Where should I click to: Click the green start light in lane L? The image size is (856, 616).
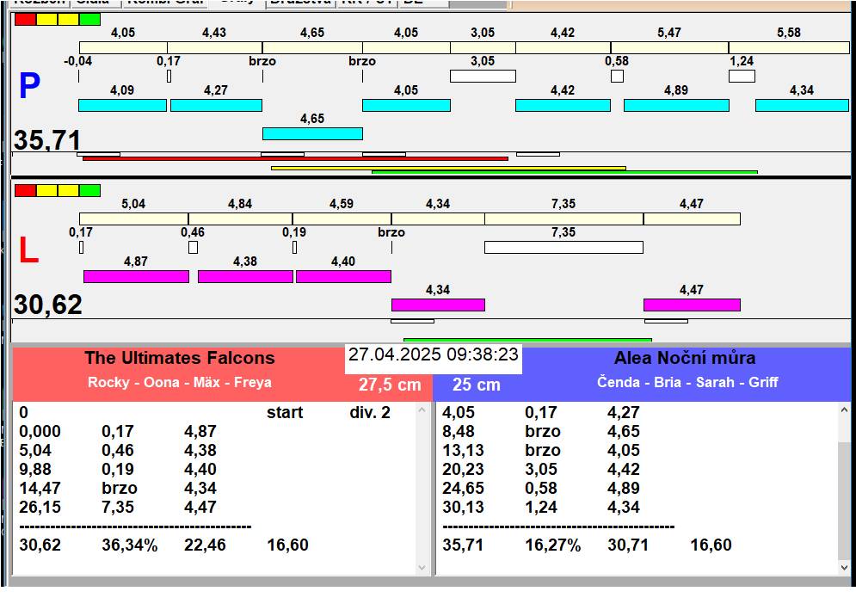pos(90,190)
